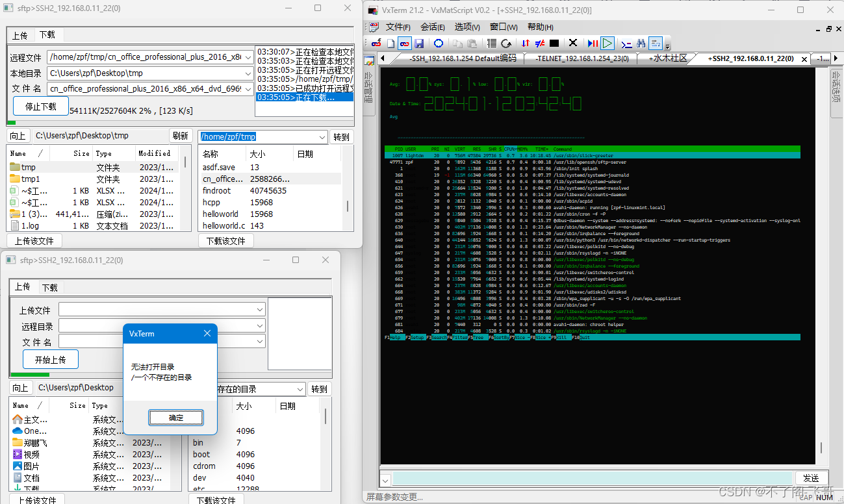Expand the 远程文件 combo box arrow

pos(247,57)
